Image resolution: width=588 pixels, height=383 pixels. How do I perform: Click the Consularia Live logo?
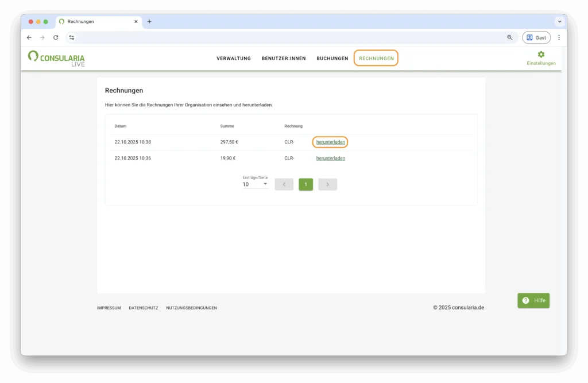tap(56, 58)
